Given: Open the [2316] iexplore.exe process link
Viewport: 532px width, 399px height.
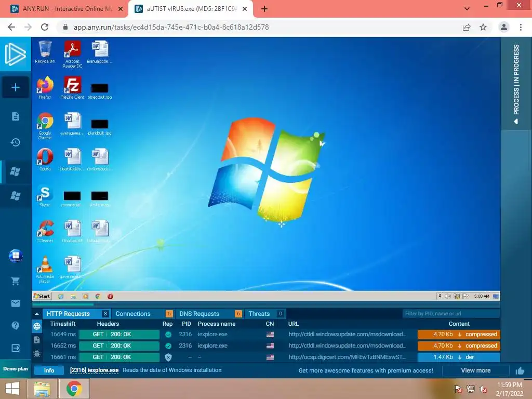Looking at the screenshot, I should point(95,370).
